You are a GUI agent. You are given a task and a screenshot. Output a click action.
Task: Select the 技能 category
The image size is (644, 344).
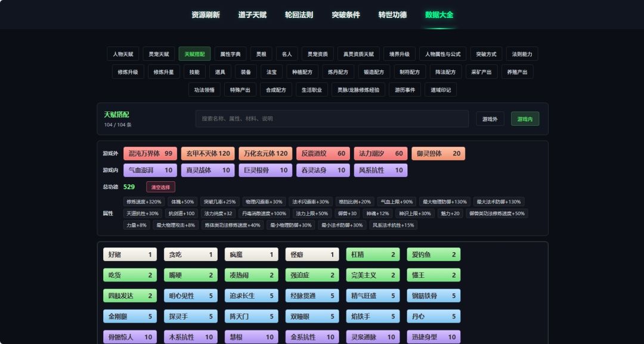tap(194, 72)
